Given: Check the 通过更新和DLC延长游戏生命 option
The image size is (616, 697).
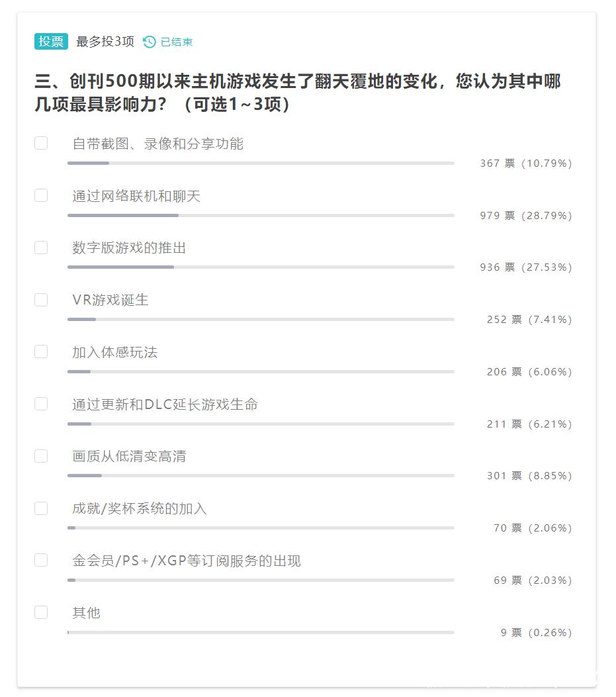Looking at the screenshot, I should point(41,403).
